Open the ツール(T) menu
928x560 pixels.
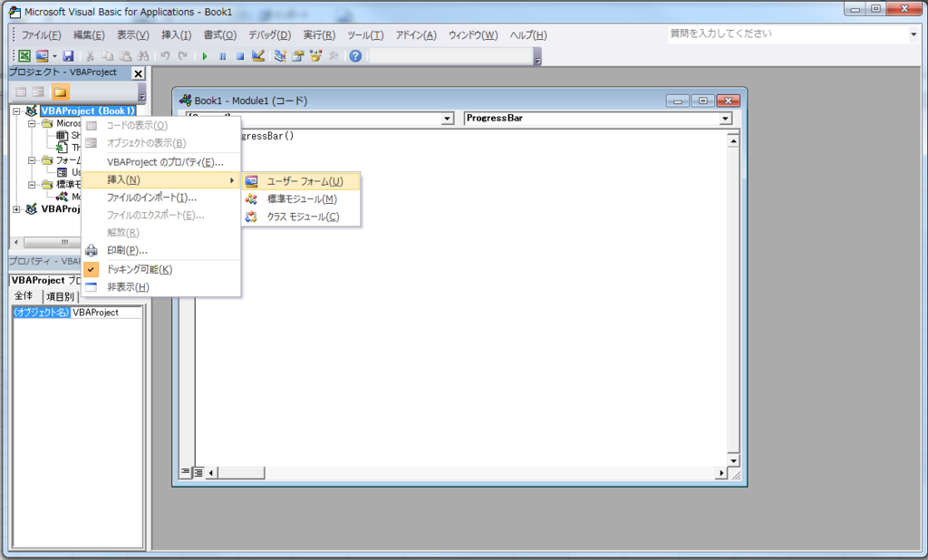tap(365, 35)
